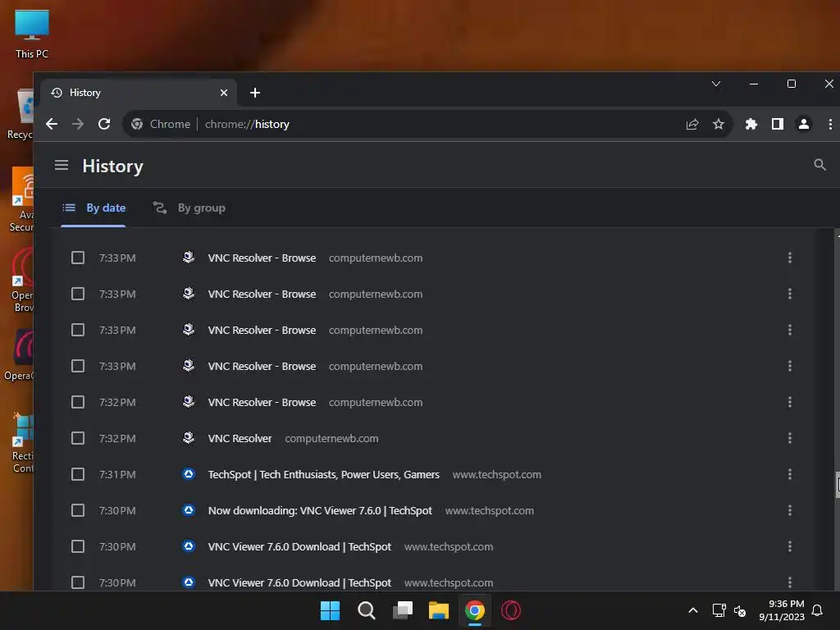
Task: Show the Chrome side panel
Action: coord(778,125)
